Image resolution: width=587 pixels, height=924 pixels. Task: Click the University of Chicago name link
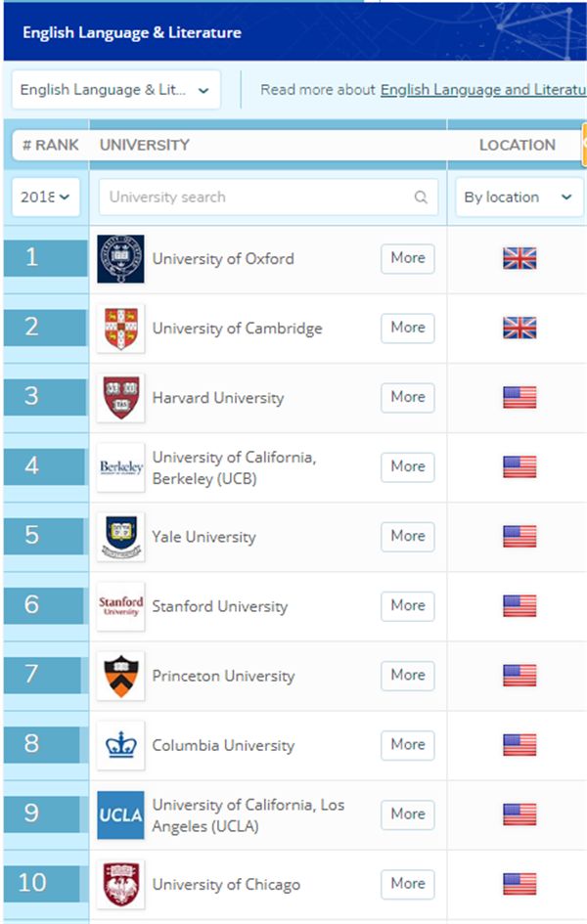(x=226, y=885)
